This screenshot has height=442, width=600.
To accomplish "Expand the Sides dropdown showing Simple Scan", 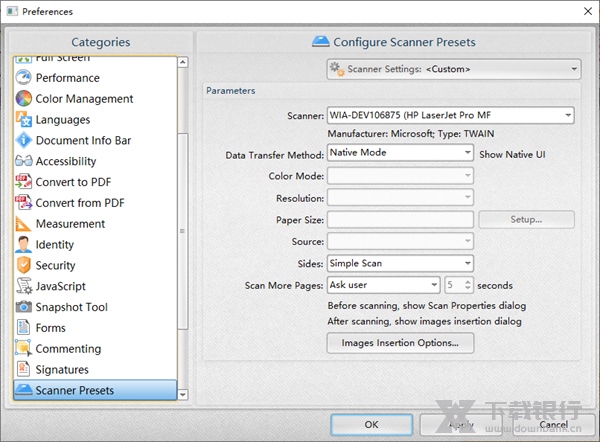I will [400, 264].
